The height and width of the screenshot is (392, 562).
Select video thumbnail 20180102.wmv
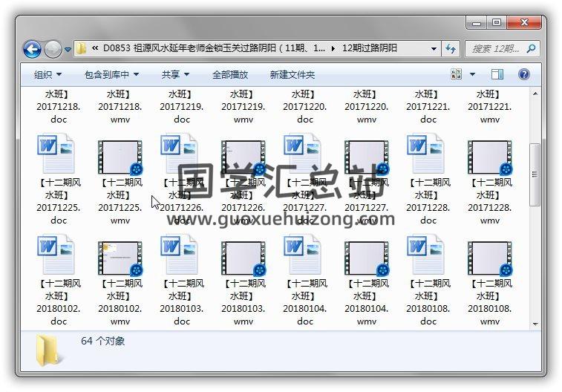[x=120, y=258]
